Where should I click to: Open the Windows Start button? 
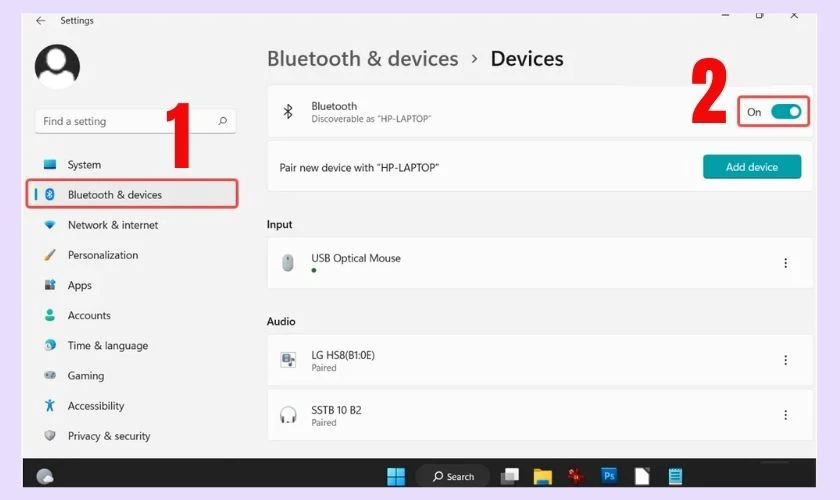pyautogui.click(x=396, y=476)
